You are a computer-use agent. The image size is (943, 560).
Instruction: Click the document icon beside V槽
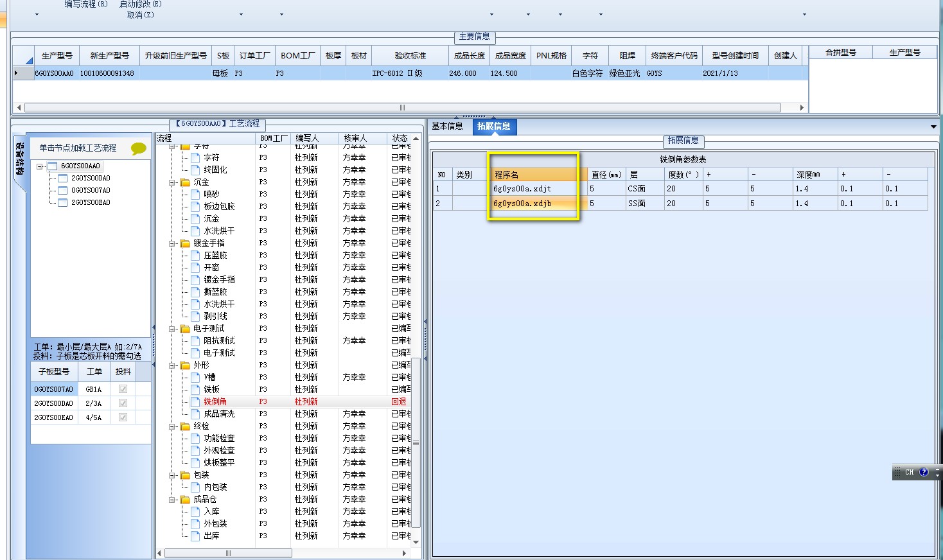(195, 378)
